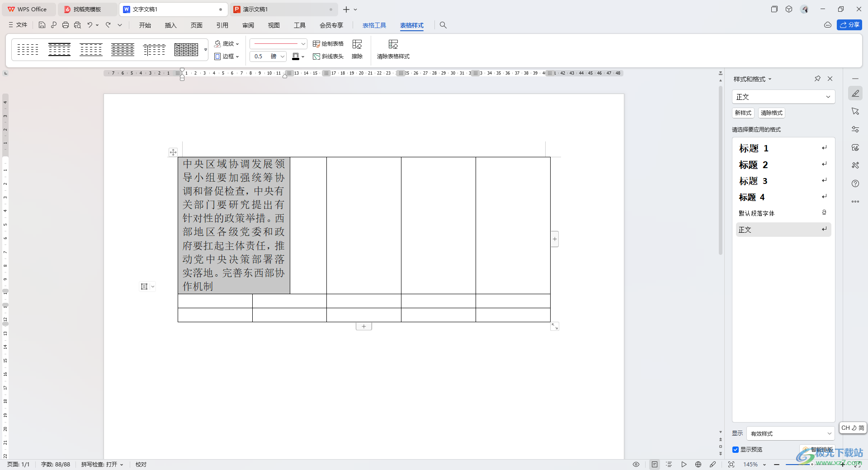Click the zoom out minus button
Viewport: 868px width, 470px height.
777,465
